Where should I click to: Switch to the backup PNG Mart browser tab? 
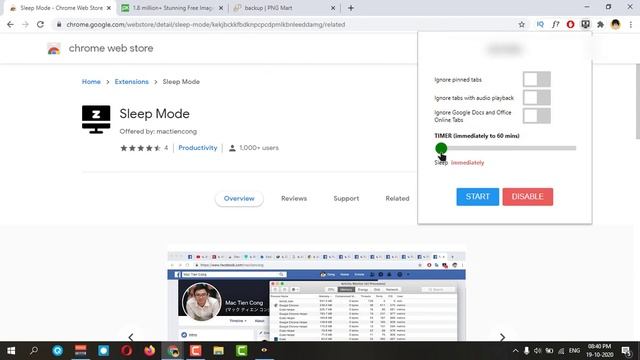pyautogui.click(x=284, y=8)
